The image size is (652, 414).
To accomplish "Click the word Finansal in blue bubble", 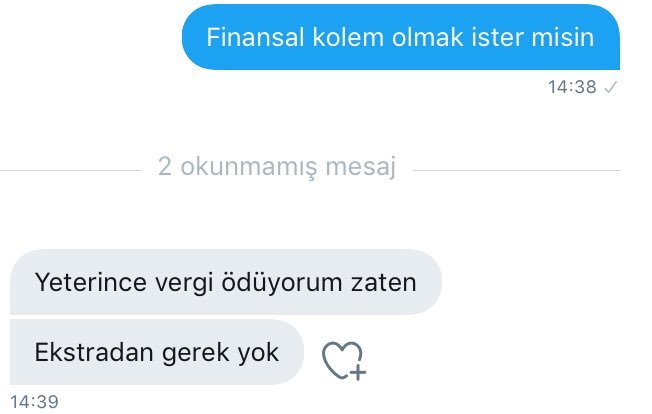I will 255,37.
